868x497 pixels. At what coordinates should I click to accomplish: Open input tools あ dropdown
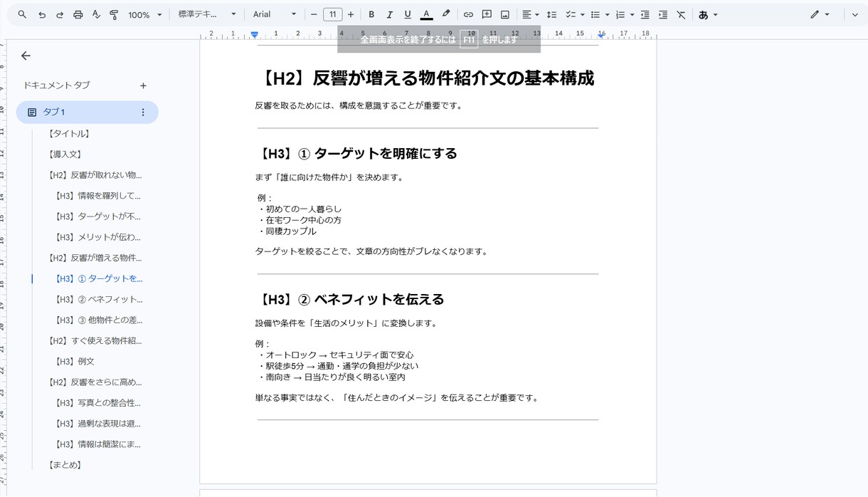(x=708, y=14)
